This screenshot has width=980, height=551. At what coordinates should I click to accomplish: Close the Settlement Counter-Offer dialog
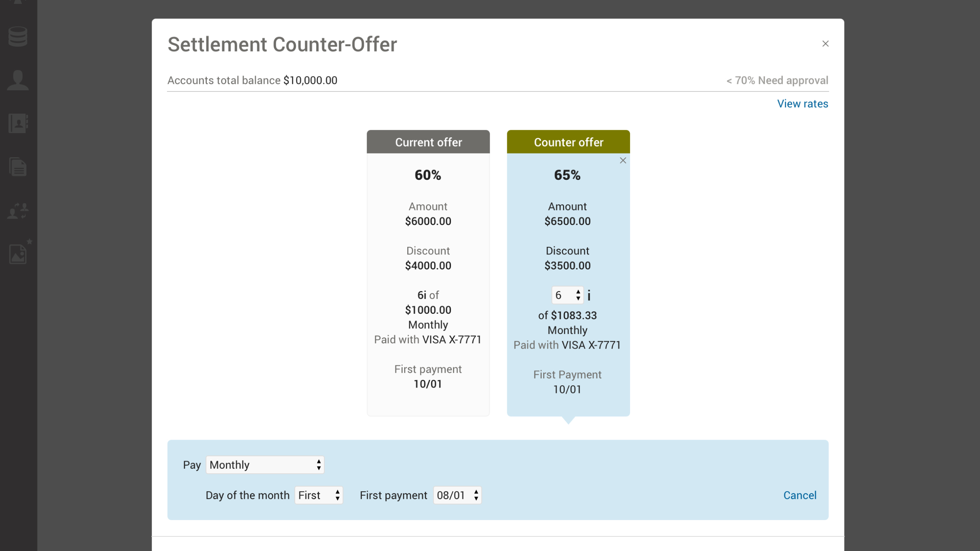pos(825,44)
